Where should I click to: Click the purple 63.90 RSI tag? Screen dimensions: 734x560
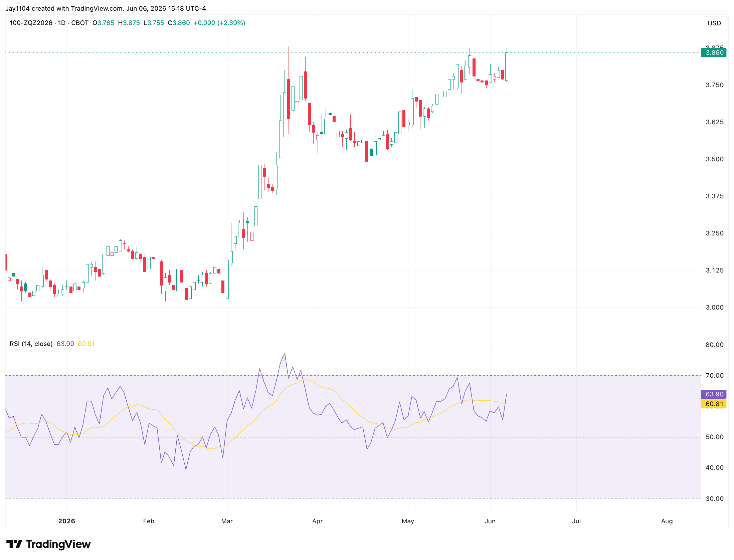[714, 394]
